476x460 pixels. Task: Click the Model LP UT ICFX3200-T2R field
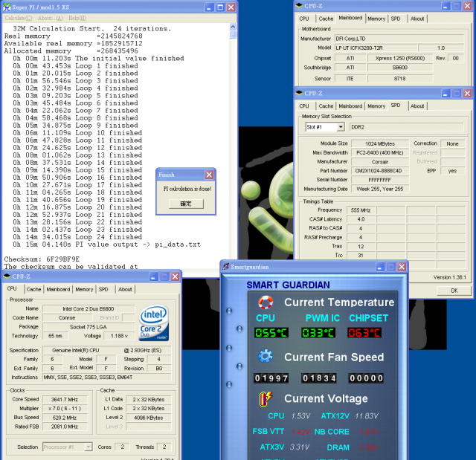point(376,48)
